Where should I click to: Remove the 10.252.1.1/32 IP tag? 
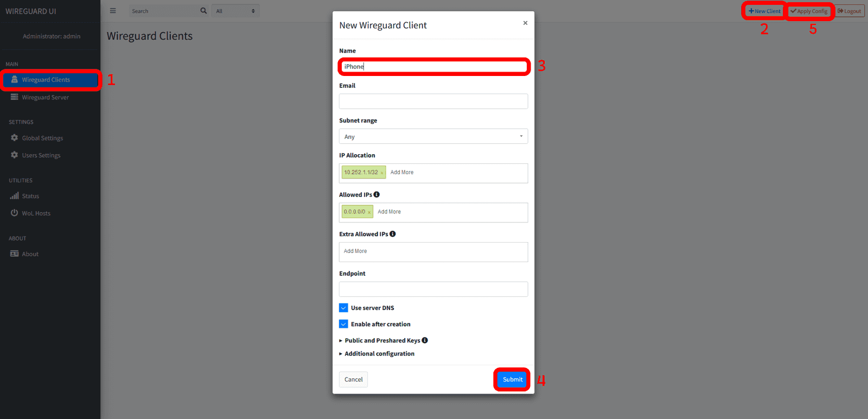click(x=382, y=173)
